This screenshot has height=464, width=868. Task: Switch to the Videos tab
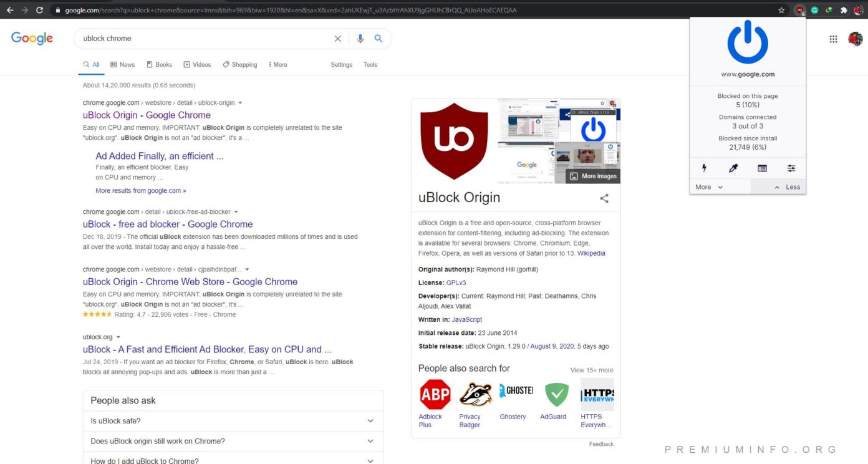[x=197, y=64]
